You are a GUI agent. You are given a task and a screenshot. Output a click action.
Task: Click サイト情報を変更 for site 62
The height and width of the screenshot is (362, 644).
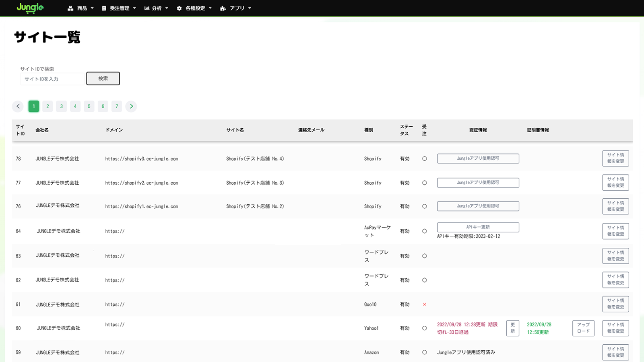(616, 280)
